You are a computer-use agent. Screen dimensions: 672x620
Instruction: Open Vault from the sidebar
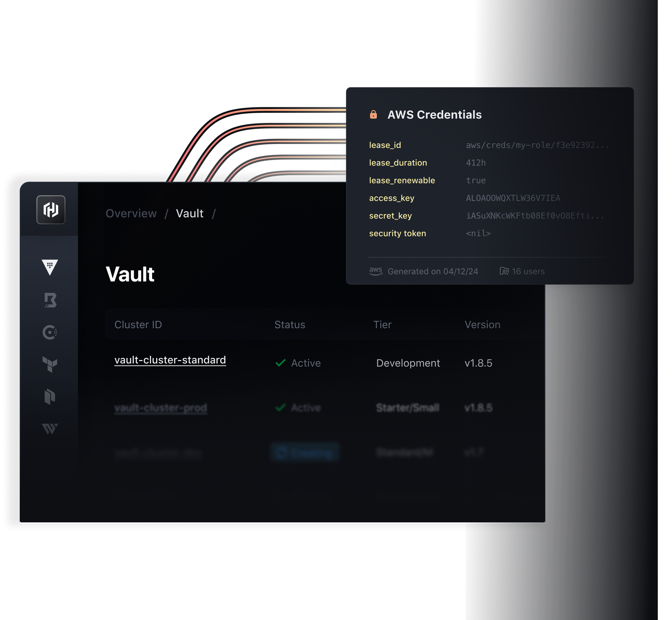click(50, 267)
